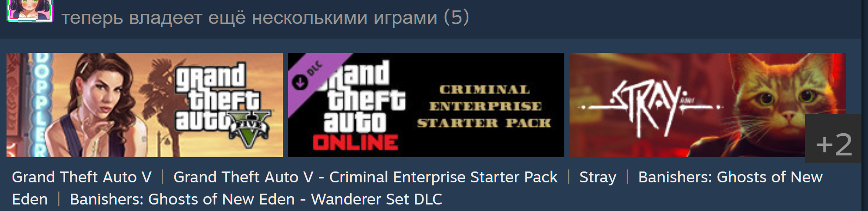Viewport: 868px width, 211px height.
Task: Open the Banishers Wanderer Set DLC link
Action: tap(256, 199)
